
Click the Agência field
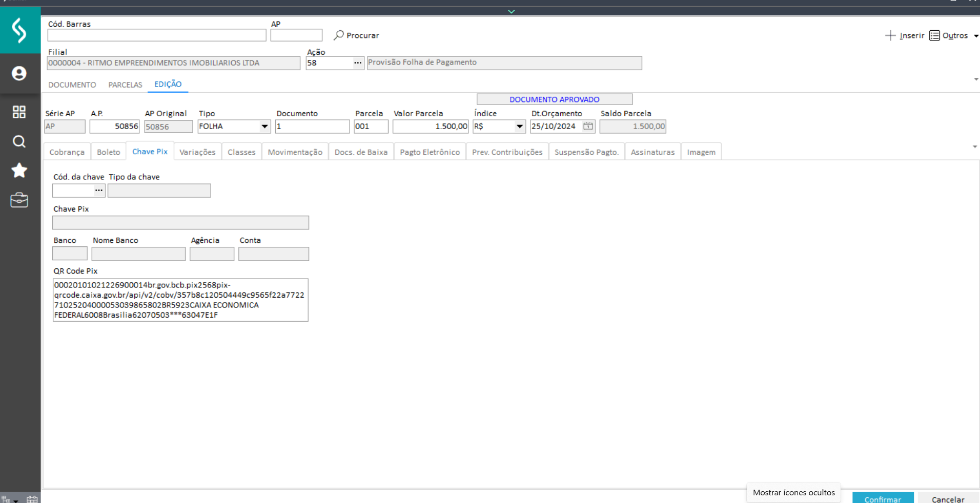click(212, 254)
